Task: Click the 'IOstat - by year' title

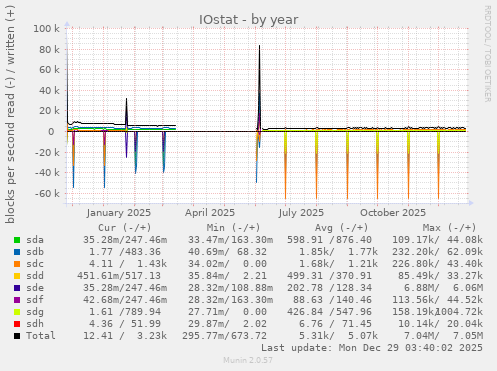Action: tap(249, 20)
